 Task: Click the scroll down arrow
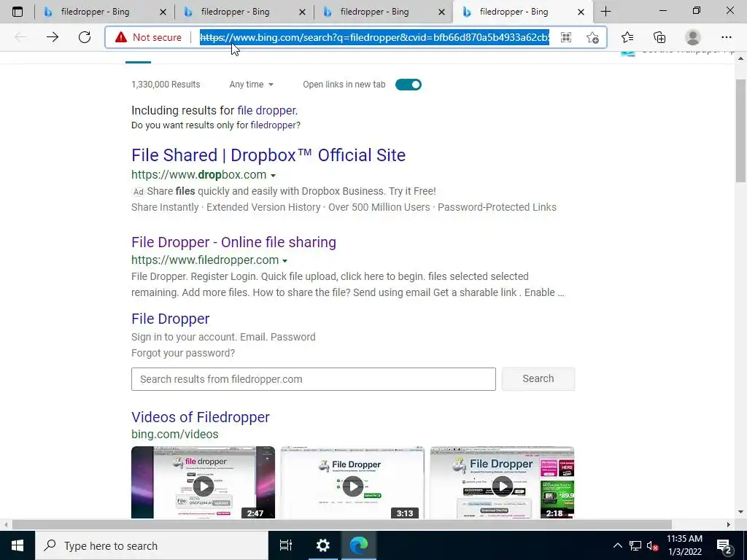coord(741,513)
